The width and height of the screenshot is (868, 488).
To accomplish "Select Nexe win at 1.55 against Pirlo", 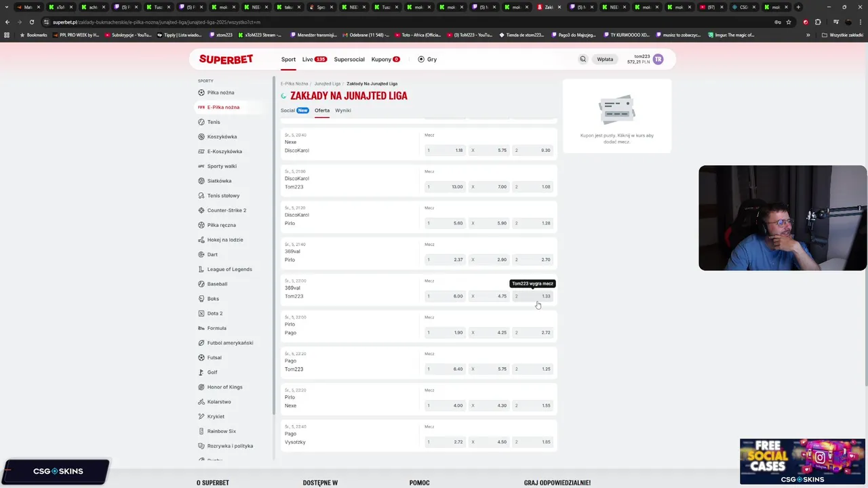I will [532, 405].
